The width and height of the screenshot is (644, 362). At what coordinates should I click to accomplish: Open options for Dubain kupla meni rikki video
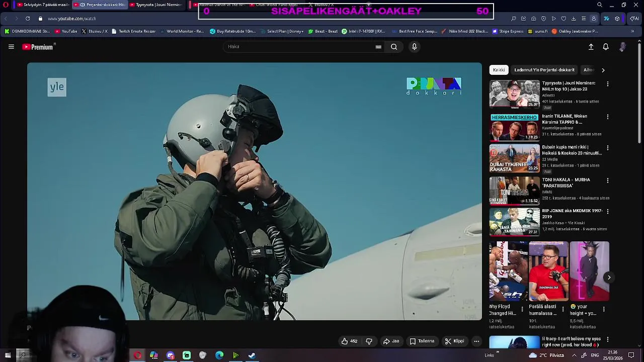pyautogui.click(x=608, y=148)
